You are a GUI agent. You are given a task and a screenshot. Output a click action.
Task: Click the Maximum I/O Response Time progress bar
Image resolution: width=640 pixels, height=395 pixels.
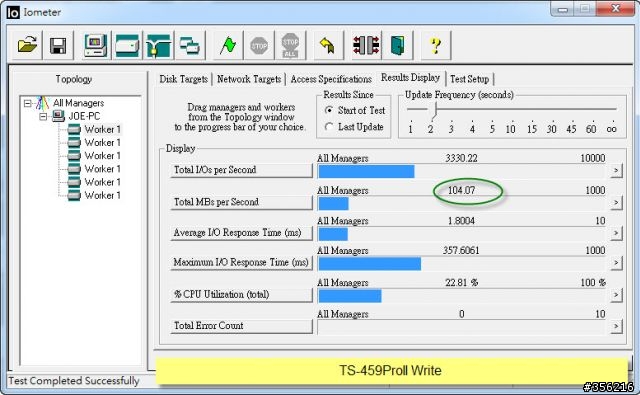(x=461, y=264)
